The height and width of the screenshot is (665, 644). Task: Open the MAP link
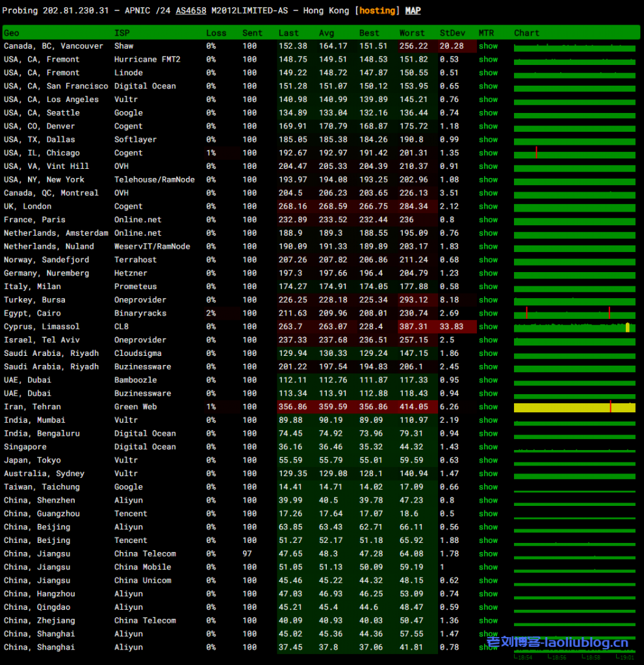pyautogui.click(x=413, y=10)
